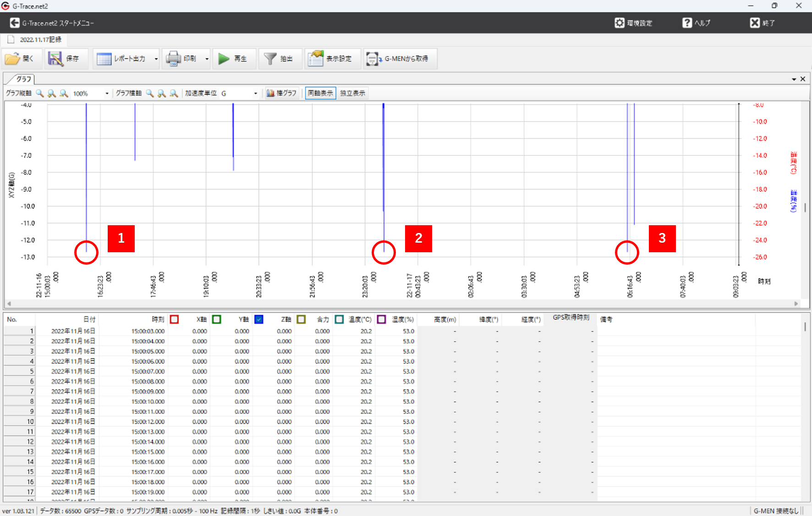
Task: Click the 緯度(°) column header
Action: point(481,319)
